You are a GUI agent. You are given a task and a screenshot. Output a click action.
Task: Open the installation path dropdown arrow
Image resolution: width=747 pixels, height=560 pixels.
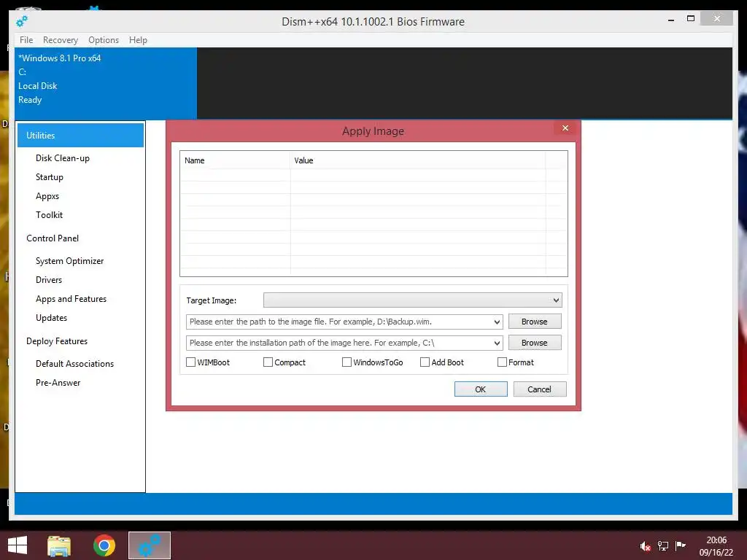click(x=496, y=343)
